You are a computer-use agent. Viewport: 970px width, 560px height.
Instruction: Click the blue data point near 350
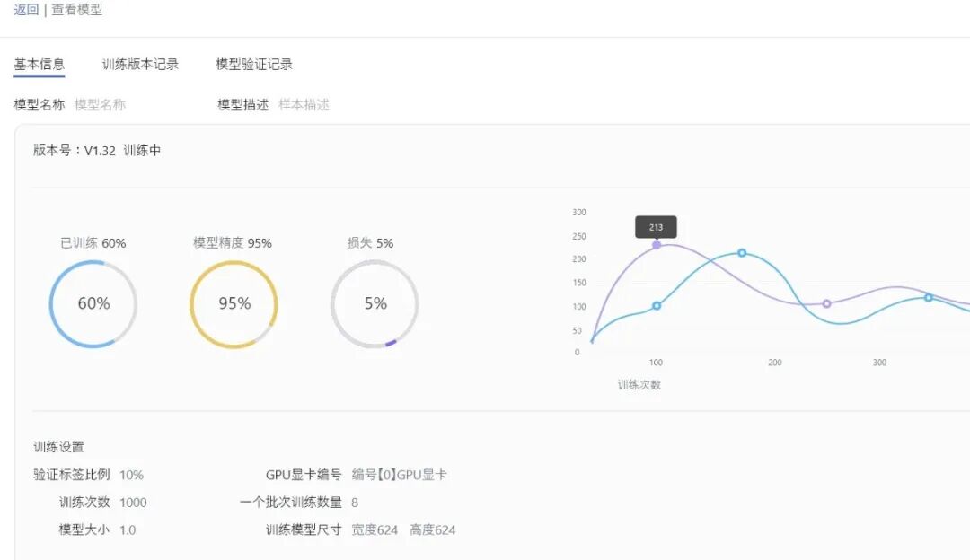pyautogui.click(x=927, y=297)
